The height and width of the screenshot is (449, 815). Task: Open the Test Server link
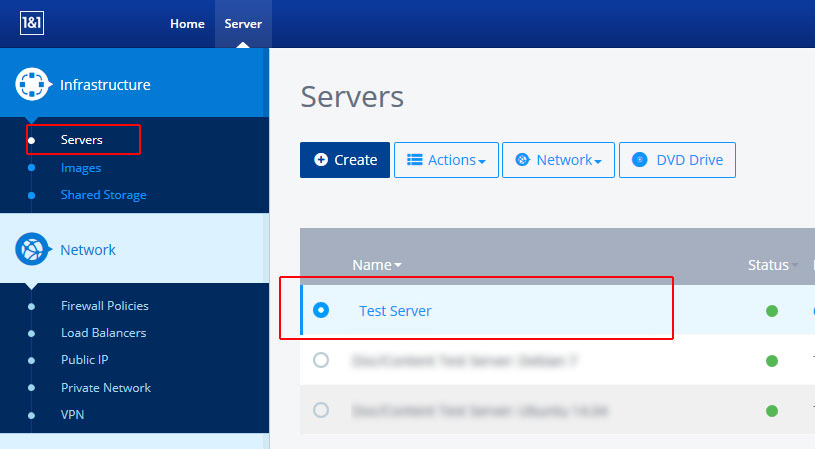coord(395,311)
